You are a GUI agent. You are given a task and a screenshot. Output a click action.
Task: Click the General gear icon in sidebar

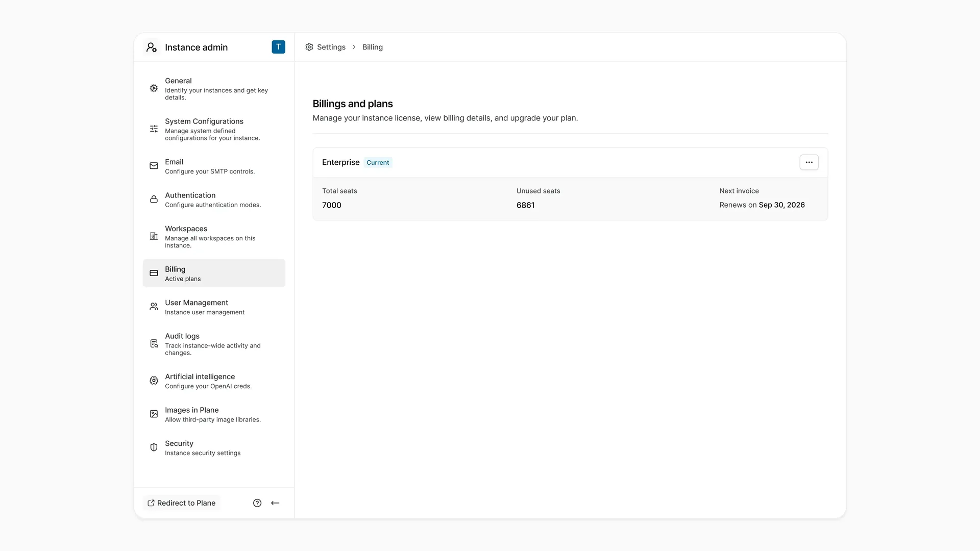click(x=154, y=88)
